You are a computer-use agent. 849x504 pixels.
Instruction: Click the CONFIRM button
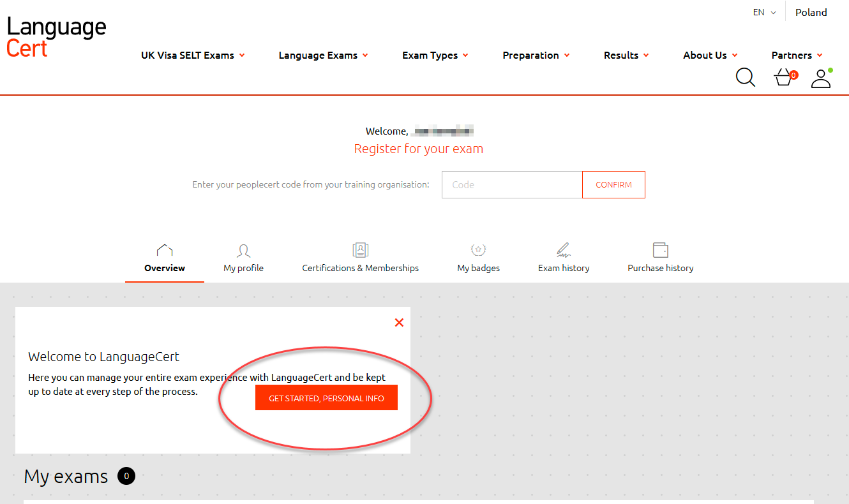pos(613,184)
